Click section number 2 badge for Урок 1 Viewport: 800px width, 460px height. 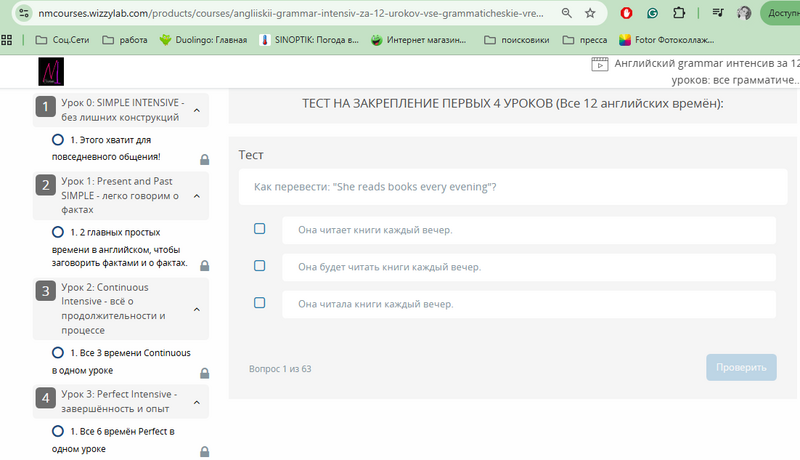click(x=45, y=185)
